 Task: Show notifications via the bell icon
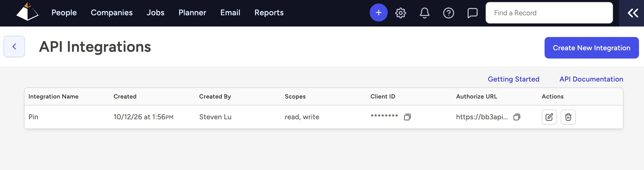[x=424, y=13]
